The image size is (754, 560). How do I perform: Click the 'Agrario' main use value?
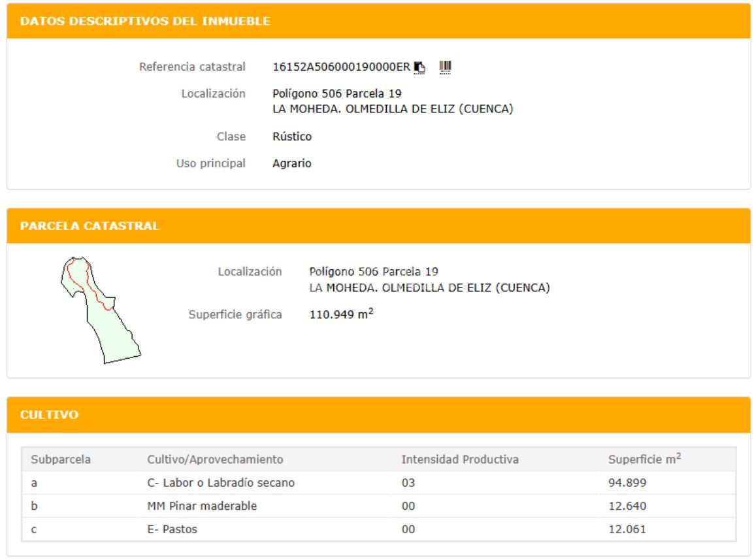coord(291,164)
